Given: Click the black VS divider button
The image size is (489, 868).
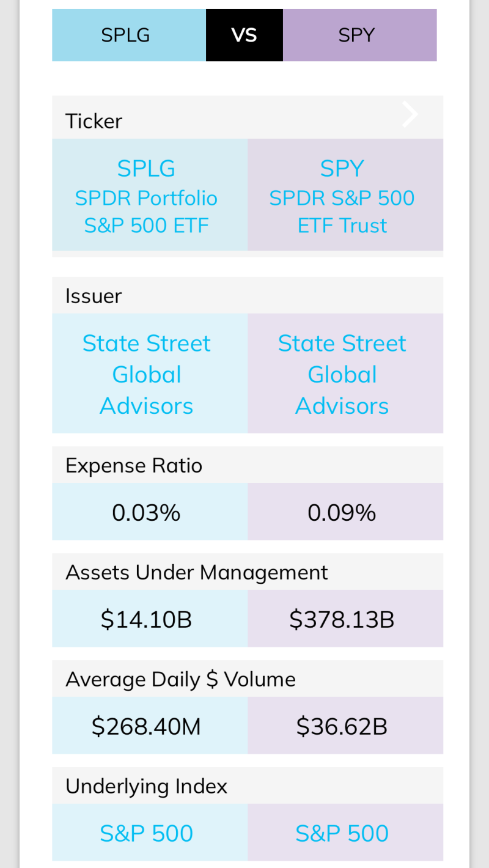Looking at the screenshot, I should coord(244,35).
